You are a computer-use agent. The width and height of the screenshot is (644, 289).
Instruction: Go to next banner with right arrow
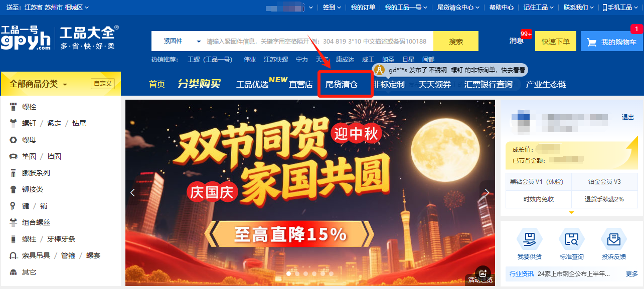pos(487,192)
